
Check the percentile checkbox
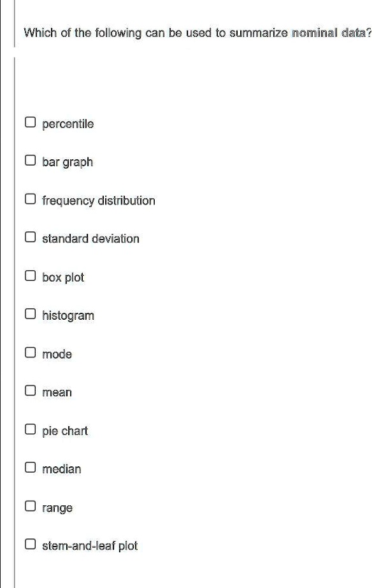click(30, 122)
